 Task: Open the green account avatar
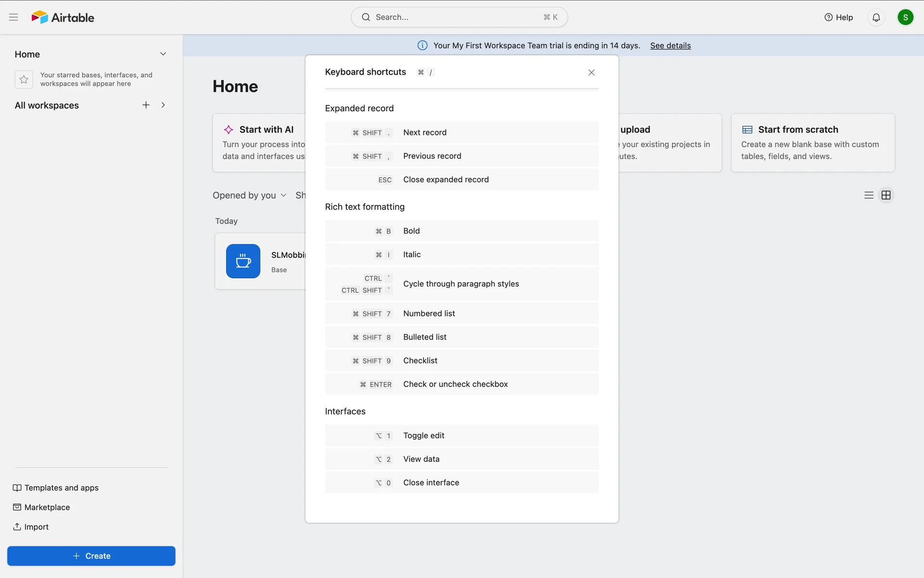905,17
